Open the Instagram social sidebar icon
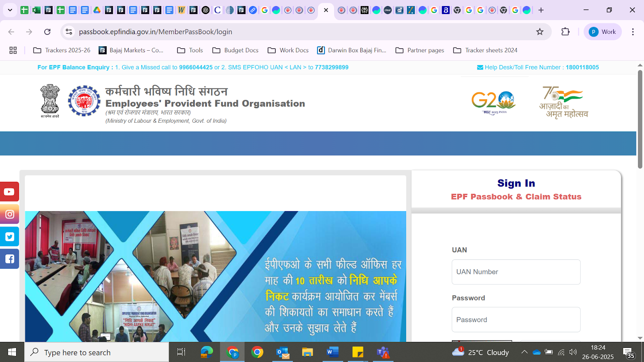 coord(9,214)
